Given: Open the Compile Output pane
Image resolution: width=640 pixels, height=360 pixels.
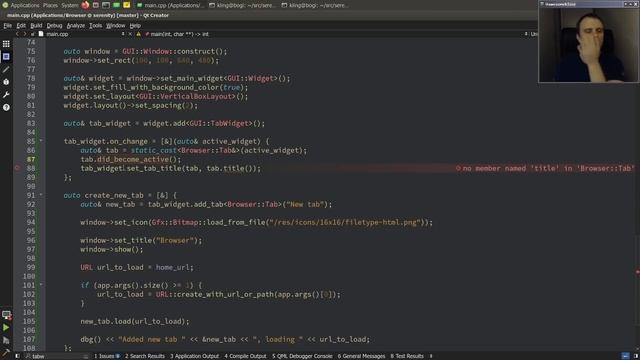Looking at the screenshot, I should pyautogui.click(x=245, y=356).
